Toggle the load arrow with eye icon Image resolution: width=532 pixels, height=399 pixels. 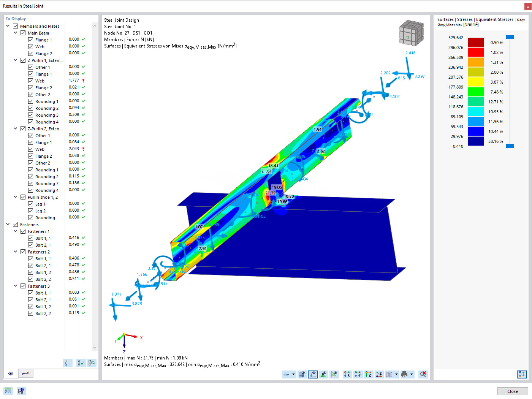pos(313,374)
